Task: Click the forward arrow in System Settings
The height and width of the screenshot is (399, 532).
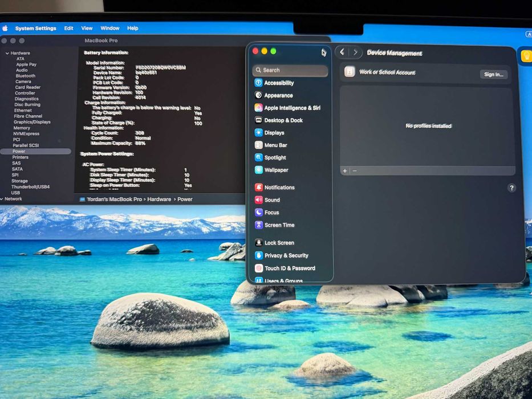Action: 355,52
